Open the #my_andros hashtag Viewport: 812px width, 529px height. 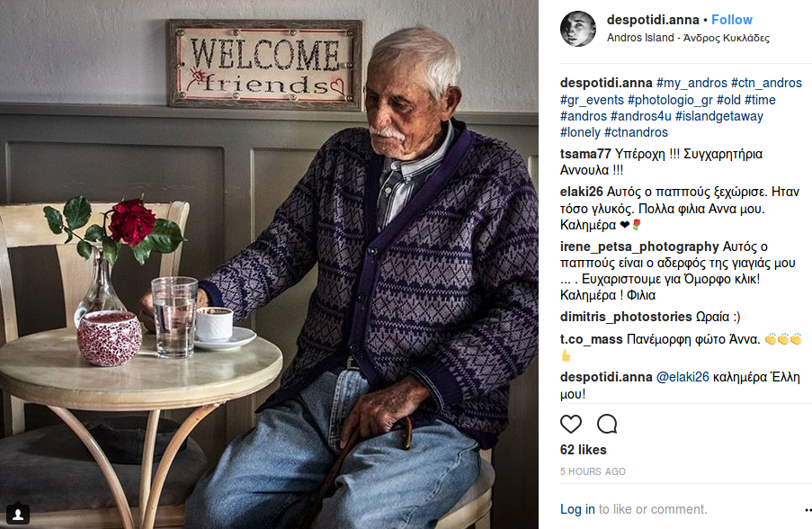(692, 83)
